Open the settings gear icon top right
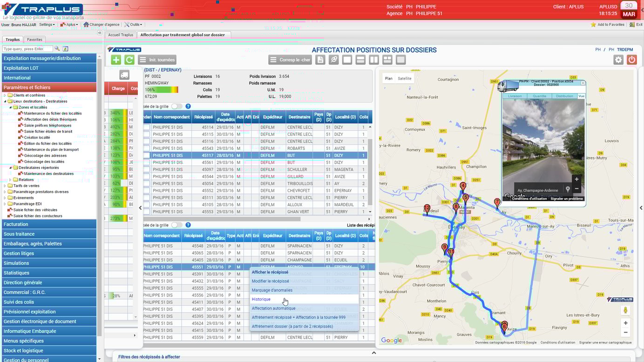The width and height of the screenshot is (644, 362). pyautogui.click(x=618, y=60)
